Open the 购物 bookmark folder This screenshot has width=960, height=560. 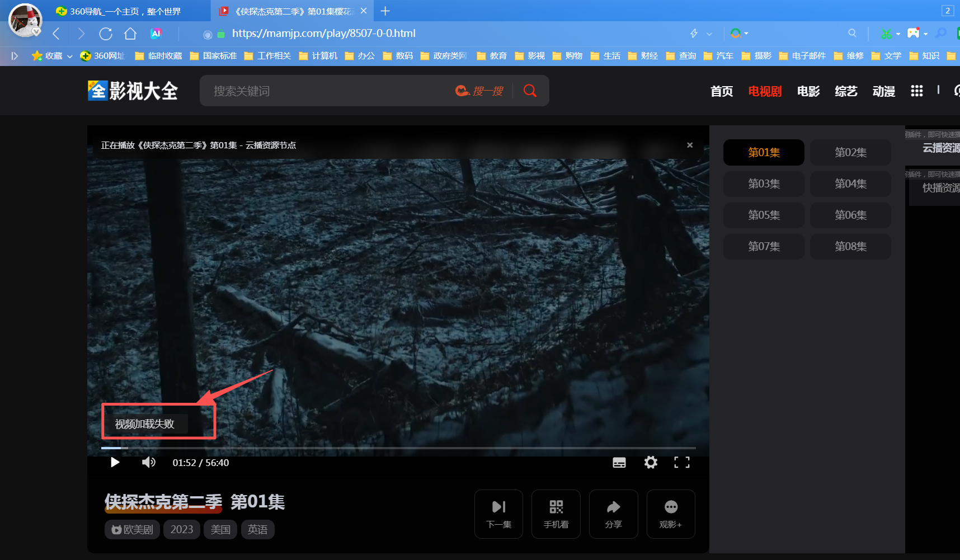(568, 56)
